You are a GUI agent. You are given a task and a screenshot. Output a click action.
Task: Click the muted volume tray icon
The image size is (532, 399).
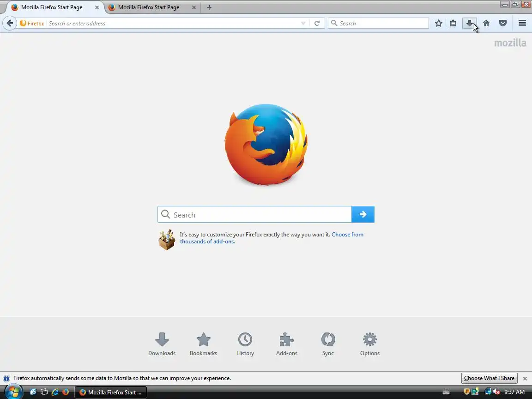click(x=496, y=392)
